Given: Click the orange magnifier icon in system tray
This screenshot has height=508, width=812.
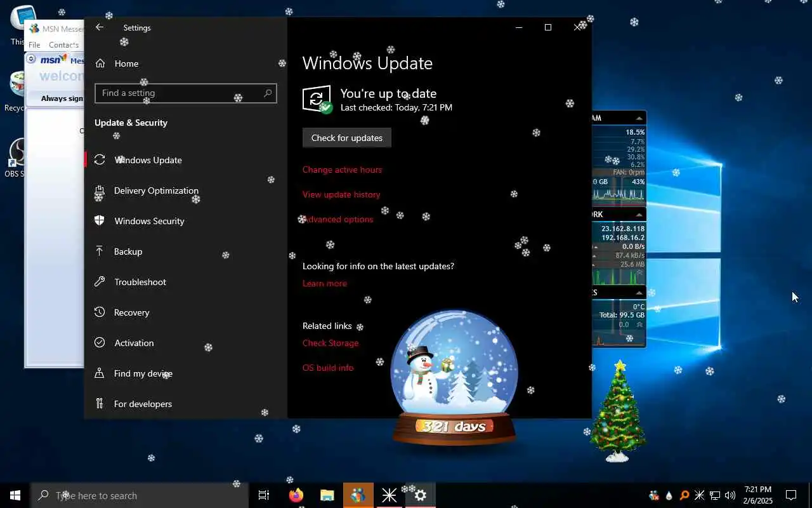Looking at the screenshot, I should (x=684, y=495).
